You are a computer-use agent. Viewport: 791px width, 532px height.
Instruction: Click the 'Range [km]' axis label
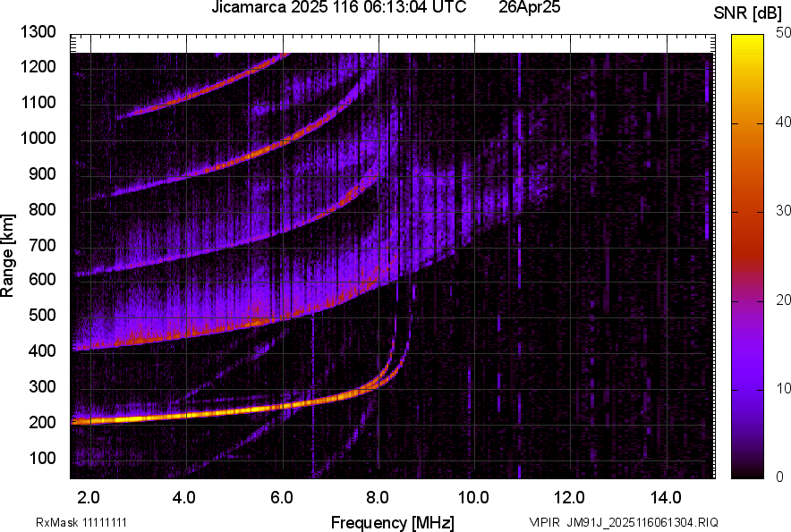[x=7, y=256]
